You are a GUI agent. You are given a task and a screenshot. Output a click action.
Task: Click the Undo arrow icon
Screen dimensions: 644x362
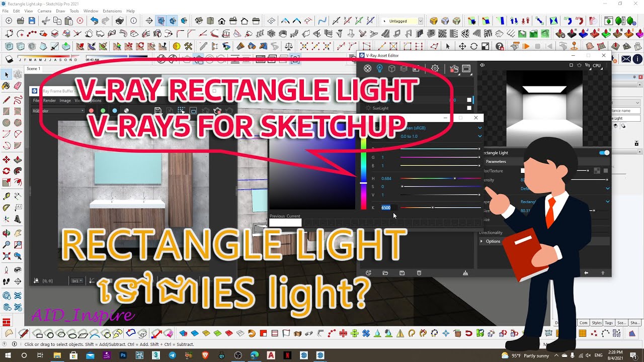coord(94,21)
